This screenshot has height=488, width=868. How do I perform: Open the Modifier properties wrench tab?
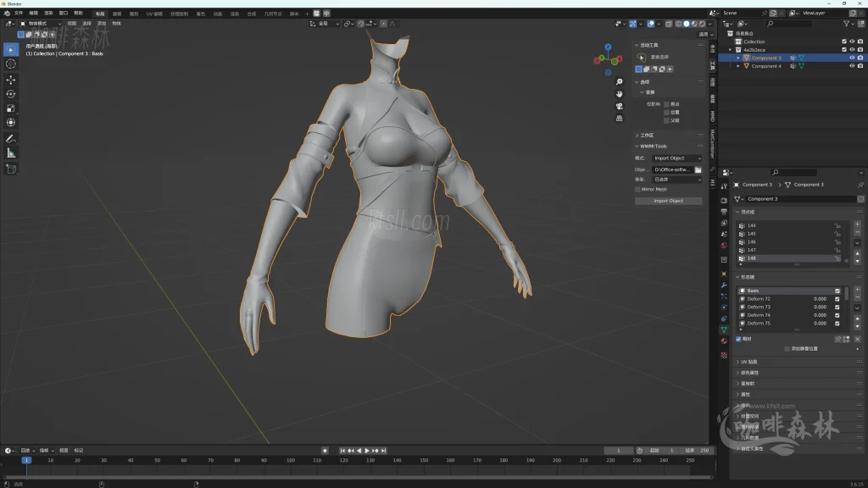724,285
